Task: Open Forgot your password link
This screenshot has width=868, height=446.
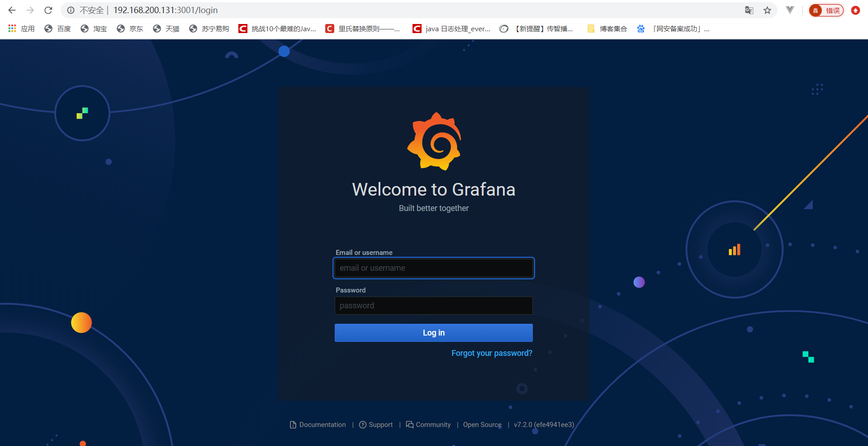Action: (x=492, y=353)
